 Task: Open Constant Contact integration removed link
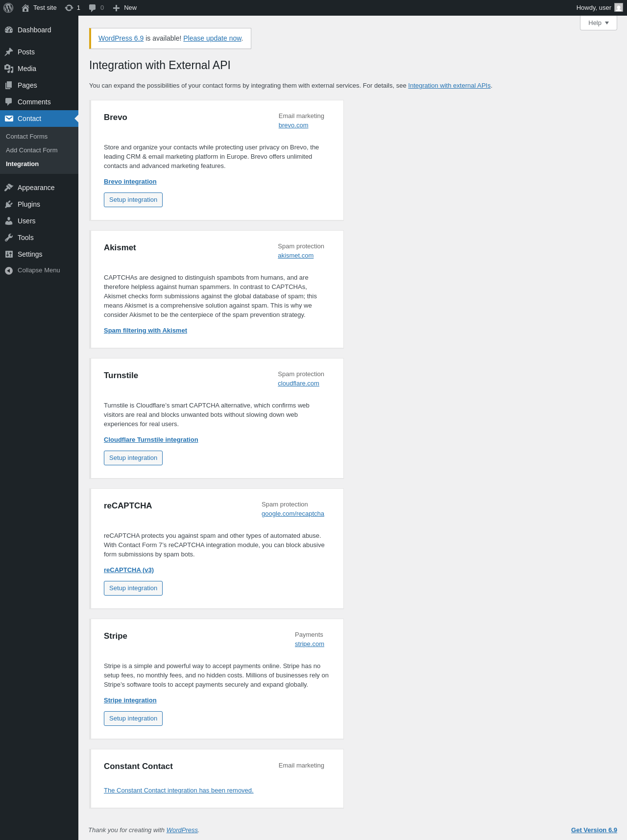pos(179,791)
